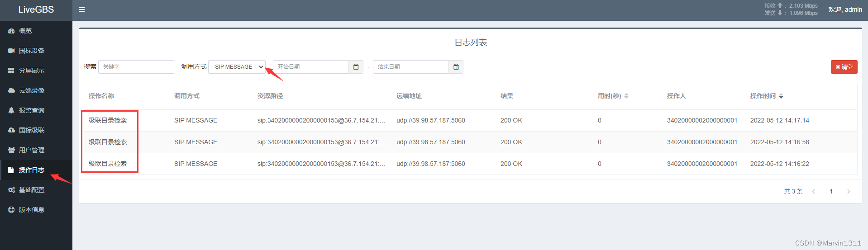The image size is (868, 250).
Task: Click the 远端地址 column header
Action: [x=409, y=96]
